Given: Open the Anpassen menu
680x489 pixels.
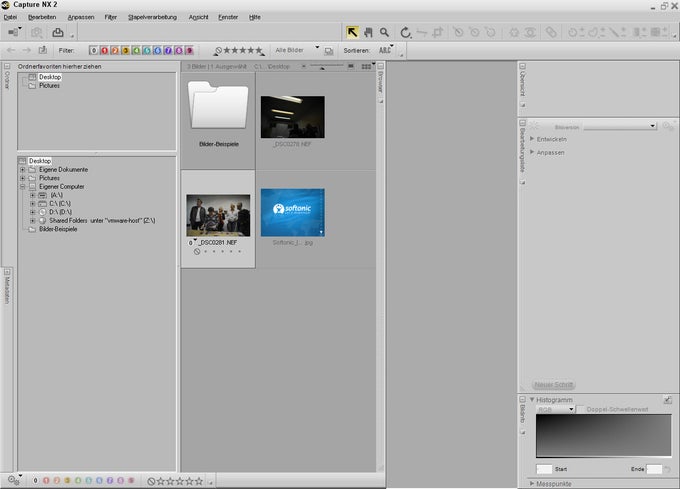Looking at the screenshot, I should pos(81,17).
